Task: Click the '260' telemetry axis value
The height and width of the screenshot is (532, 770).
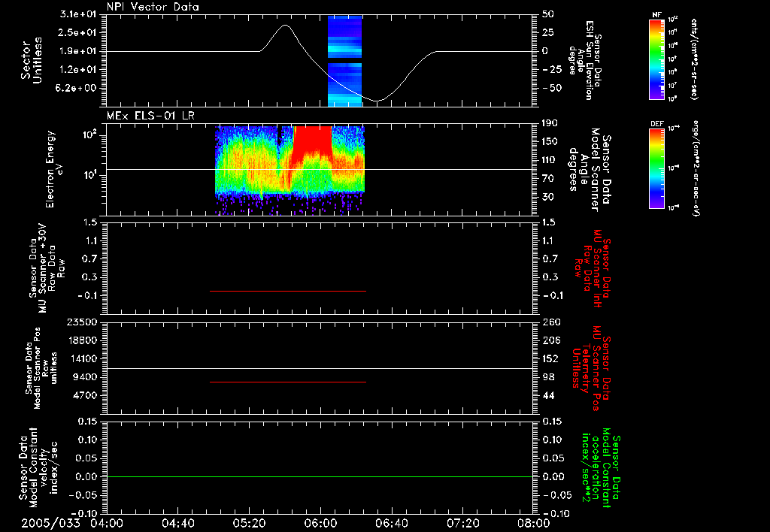Action: pyautogui.click(x=550, y=322)
